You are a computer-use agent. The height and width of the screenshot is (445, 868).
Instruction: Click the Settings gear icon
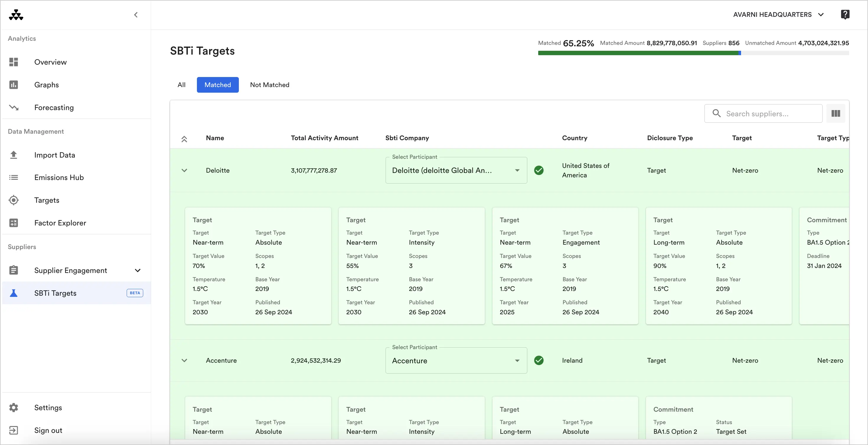pos(14,408)
